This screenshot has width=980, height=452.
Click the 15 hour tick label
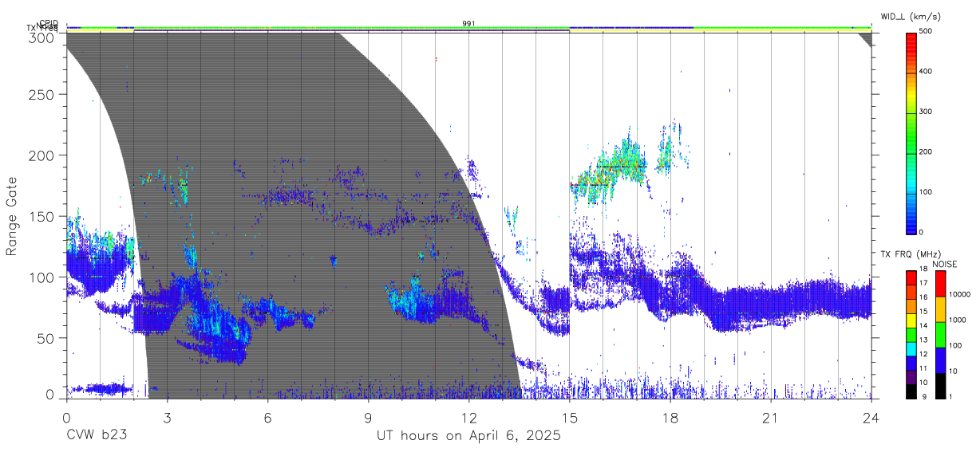coord(570,417)
